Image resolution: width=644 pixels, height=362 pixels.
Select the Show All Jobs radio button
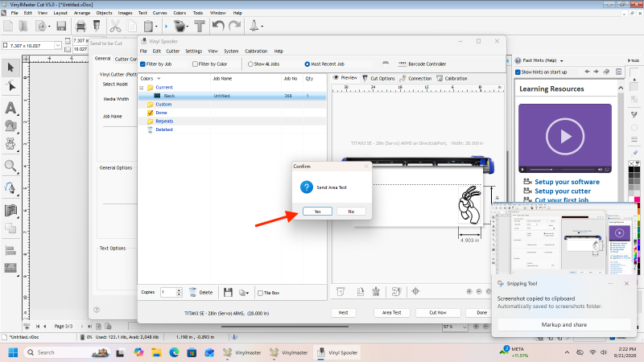pos(250,64)
